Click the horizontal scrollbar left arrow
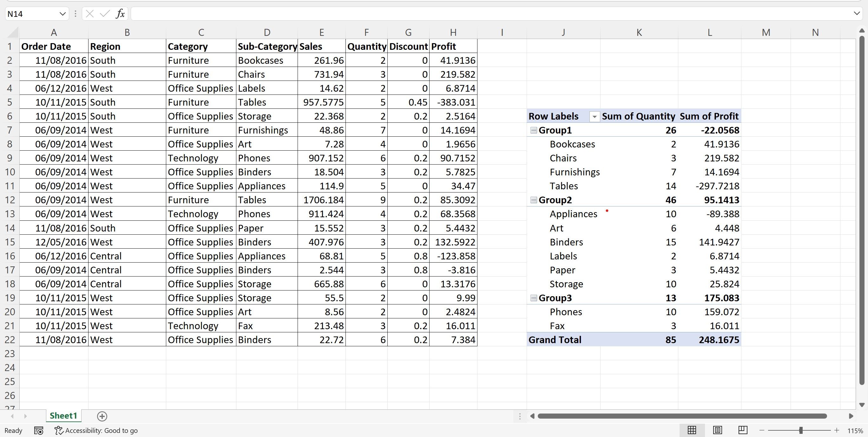The height and width of the screenshot is (437, 868). pos(532,416)
